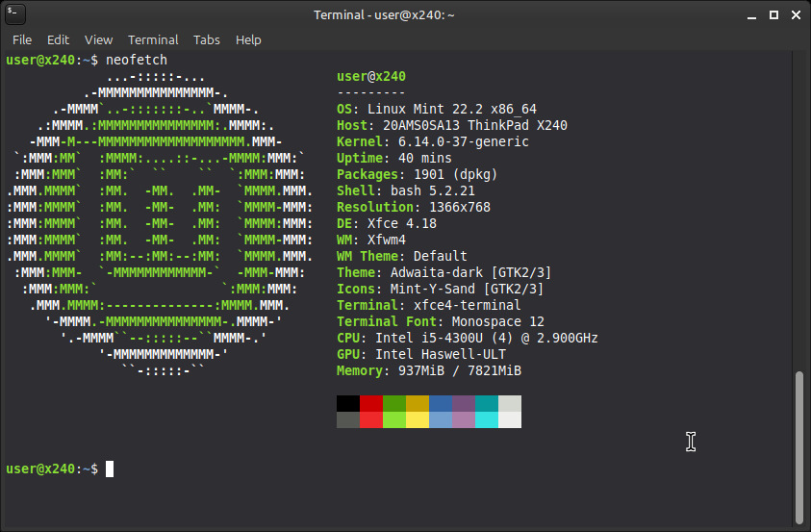This screenshot has height=532, width=811.
Task: Click '20AMS0SA13 ThinkPad X240' host value
Action: click(475, 126)
